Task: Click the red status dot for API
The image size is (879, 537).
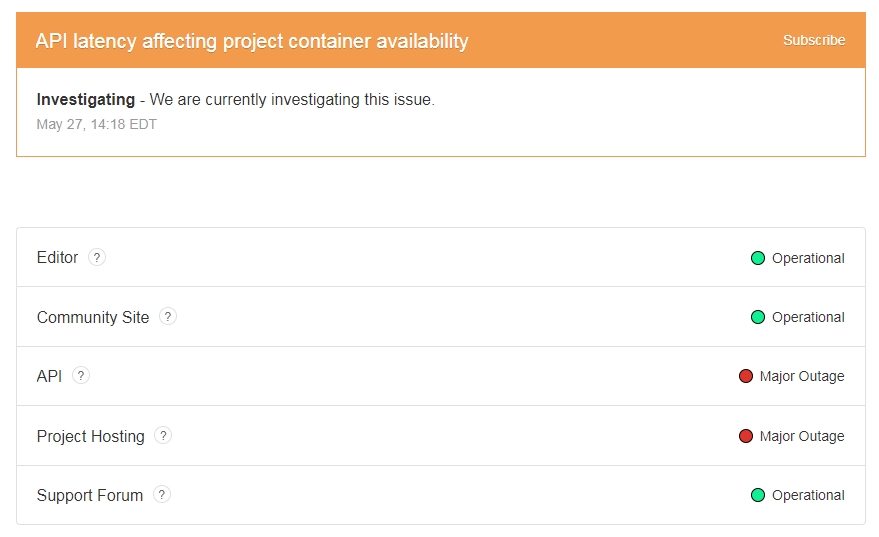Action: [x=745, y=376]
